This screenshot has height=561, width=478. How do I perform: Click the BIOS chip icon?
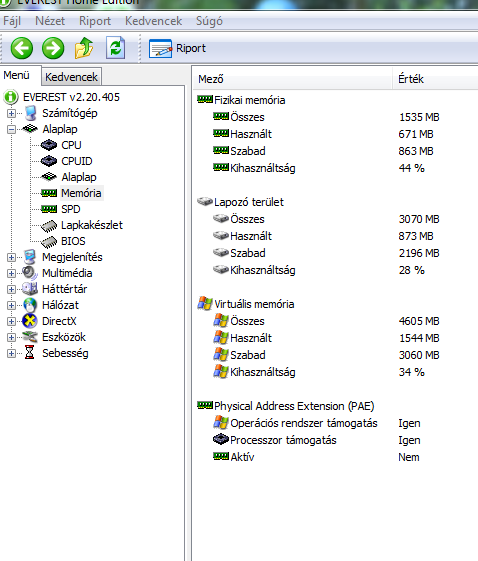pyautogui.click(x=49, y=242)
